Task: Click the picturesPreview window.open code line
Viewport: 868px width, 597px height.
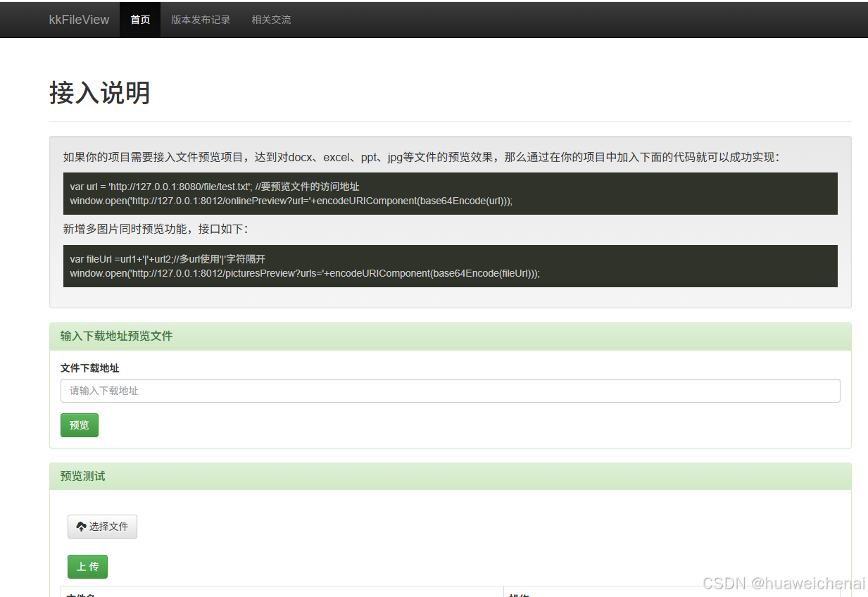Action: tap(305, 273)
